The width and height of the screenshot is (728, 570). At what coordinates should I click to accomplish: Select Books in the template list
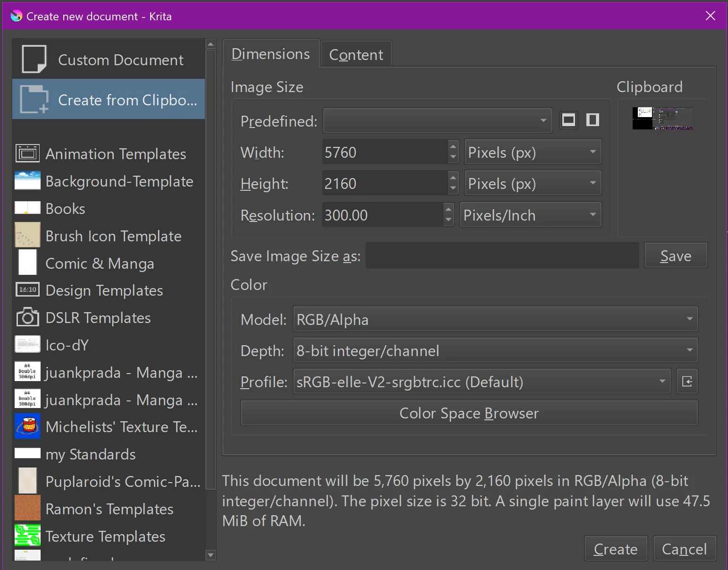tap(109, 208)
